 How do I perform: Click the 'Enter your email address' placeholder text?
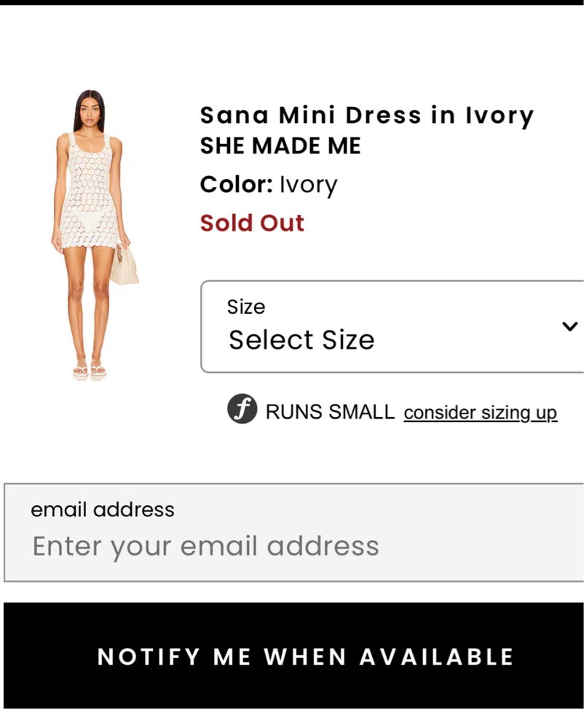tap(206, 546)
